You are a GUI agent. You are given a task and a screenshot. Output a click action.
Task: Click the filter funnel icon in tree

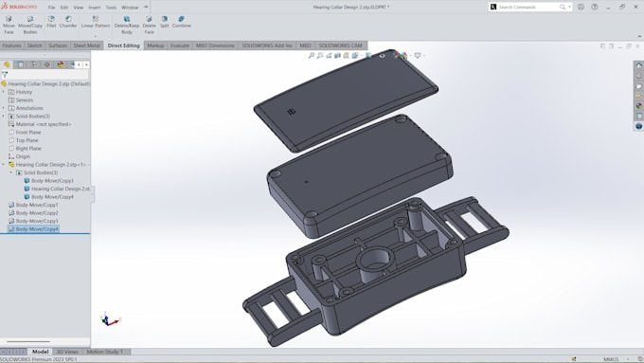(5, 75)
